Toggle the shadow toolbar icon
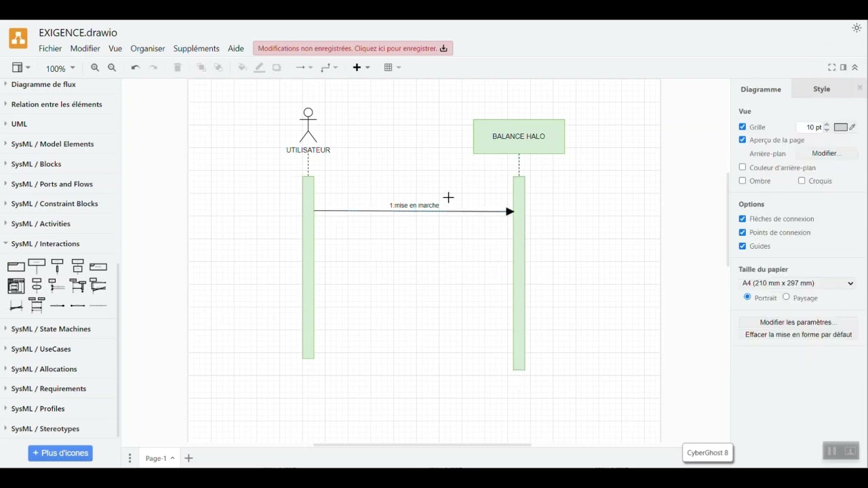 277,68
